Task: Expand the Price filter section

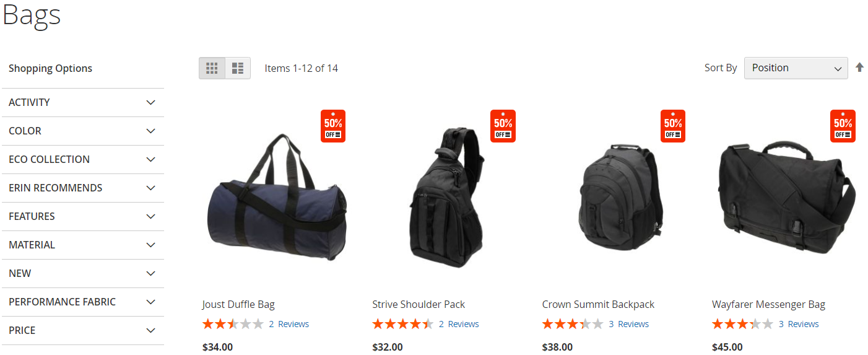Action: [x=83, y=330]
